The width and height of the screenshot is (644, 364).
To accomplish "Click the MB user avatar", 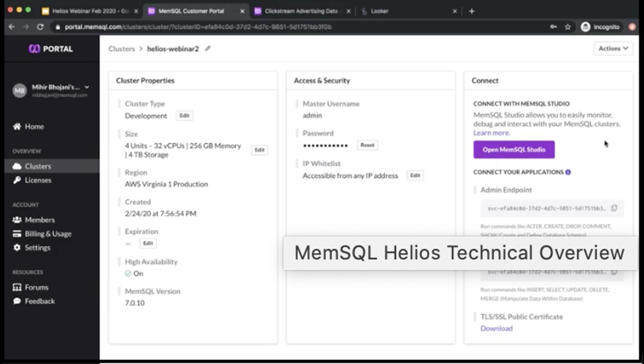I will (x=19, y=91).
